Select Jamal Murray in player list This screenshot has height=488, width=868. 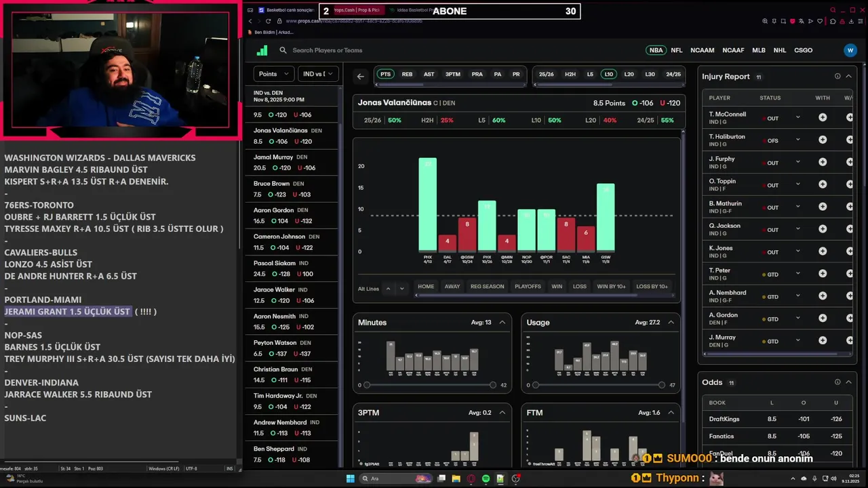click(x=292, y=163)
